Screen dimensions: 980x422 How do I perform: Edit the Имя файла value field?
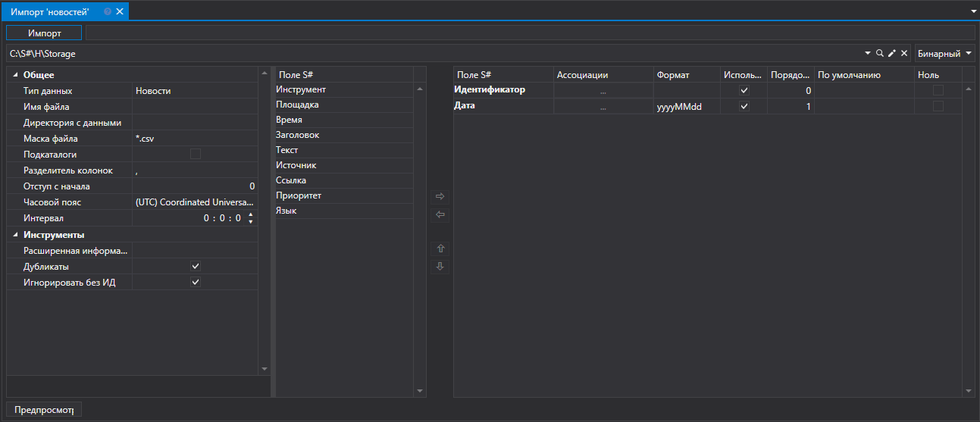[x=195, y=107]
